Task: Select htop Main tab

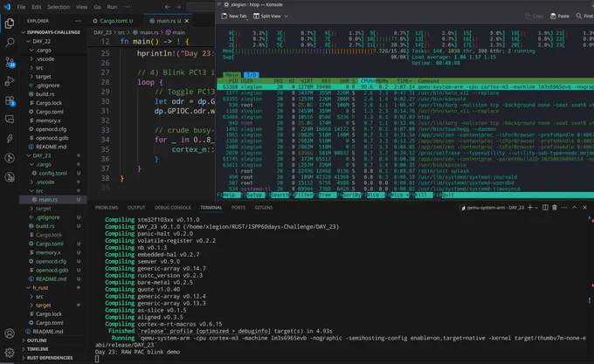Action: tap(231, 75)
